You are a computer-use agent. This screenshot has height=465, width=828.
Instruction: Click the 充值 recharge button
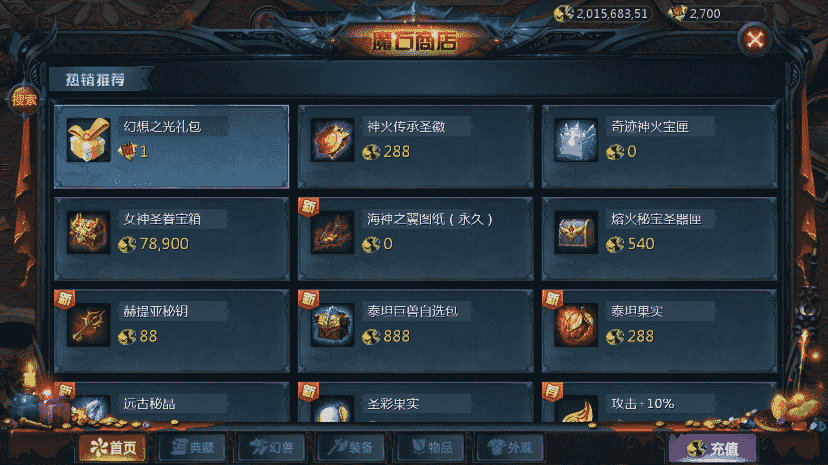click(712, 449)
